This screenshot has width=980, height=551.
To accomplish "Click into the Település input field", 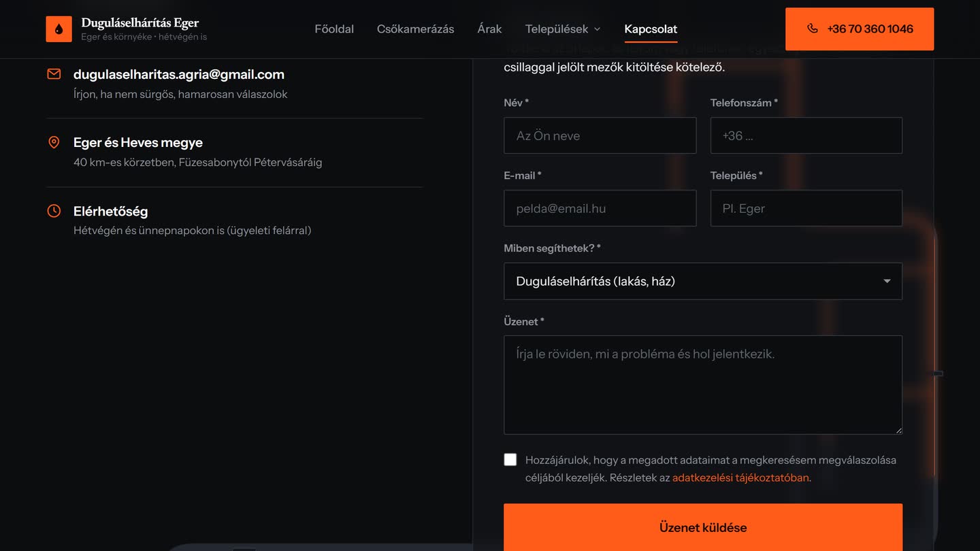I will click(806, 208).
